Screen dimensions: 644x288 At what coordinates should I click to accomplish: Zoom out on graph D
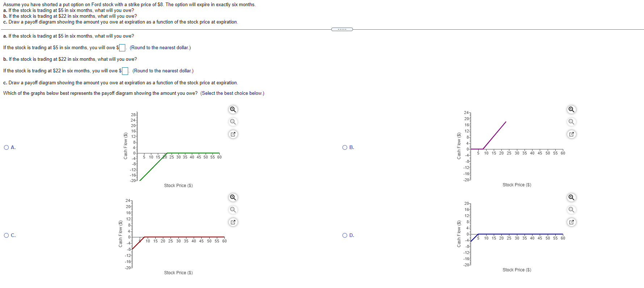[x=571, y=209]
